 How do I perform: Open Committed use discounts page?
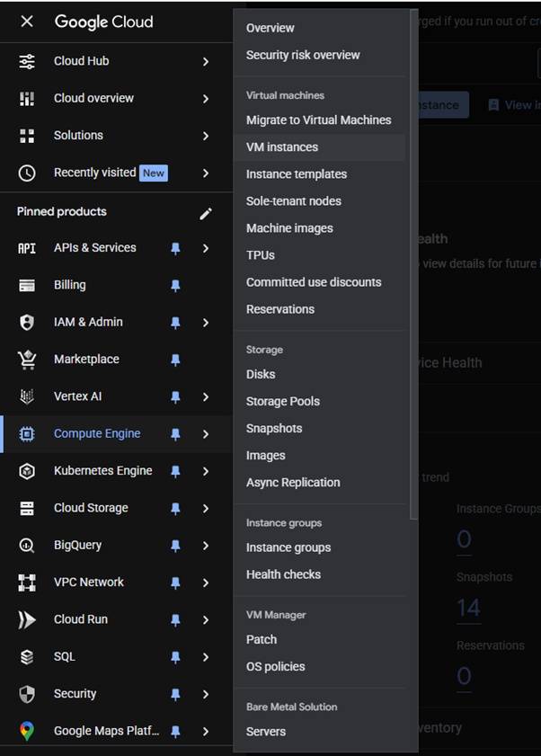point(319,282)
